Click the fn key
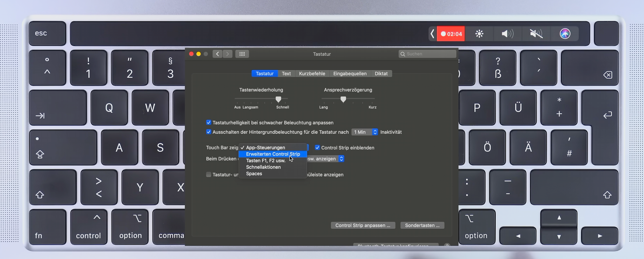This screenshot has height=259, width=644. click(48, 227)
